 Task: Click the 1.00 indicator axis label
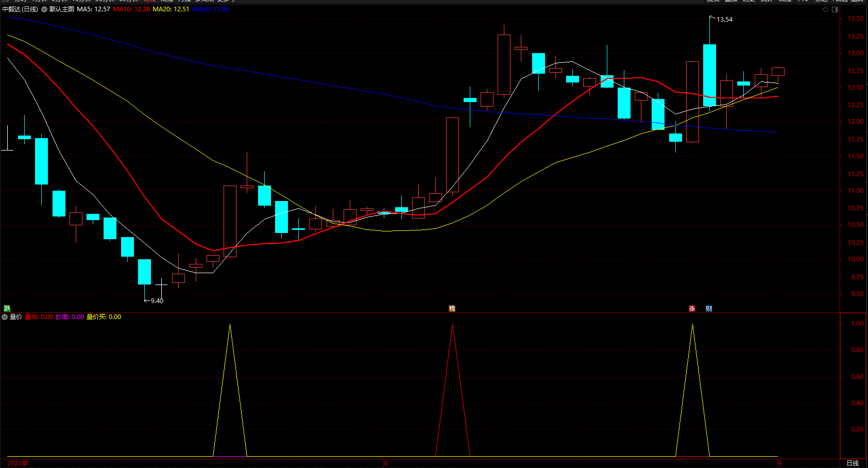click(x=857, y=324)
